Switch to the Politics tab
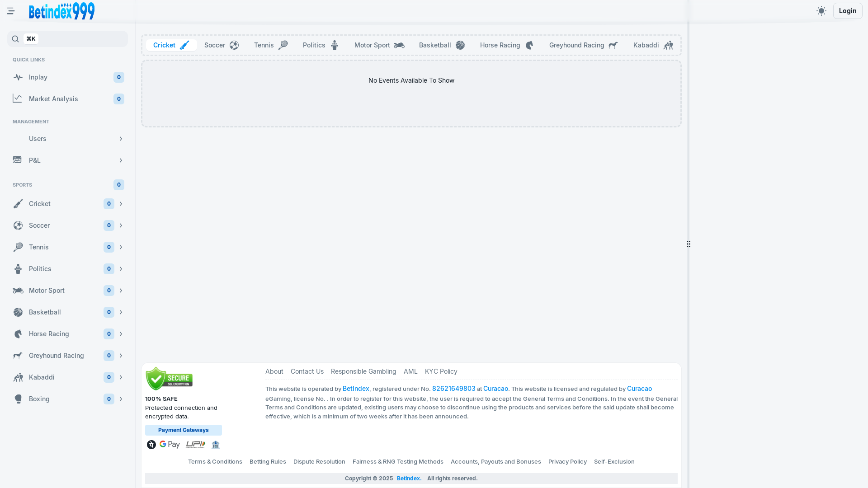Image resolution: width=868 pixels, height=488 pixels. click(321, 45)
